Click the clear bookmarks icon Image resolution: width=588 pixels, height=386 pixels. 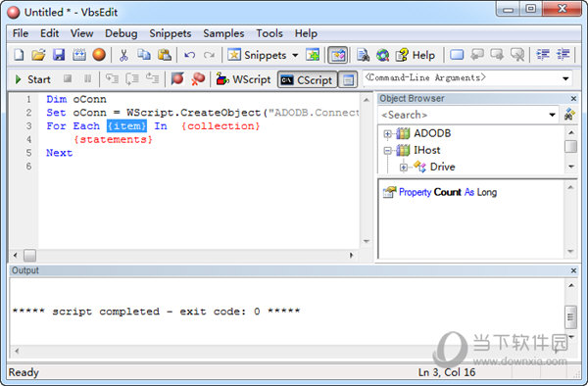pos(517,55)
